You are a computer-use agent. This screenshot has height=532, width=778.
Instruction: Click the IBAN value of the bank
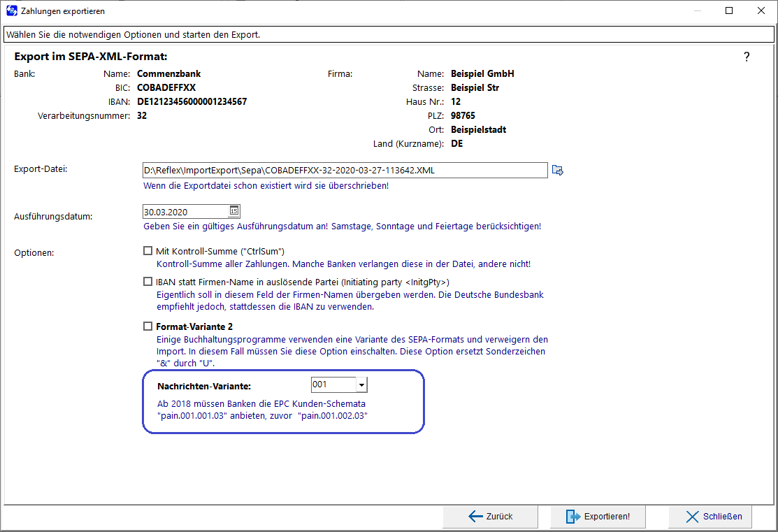(x=192, y=101)
